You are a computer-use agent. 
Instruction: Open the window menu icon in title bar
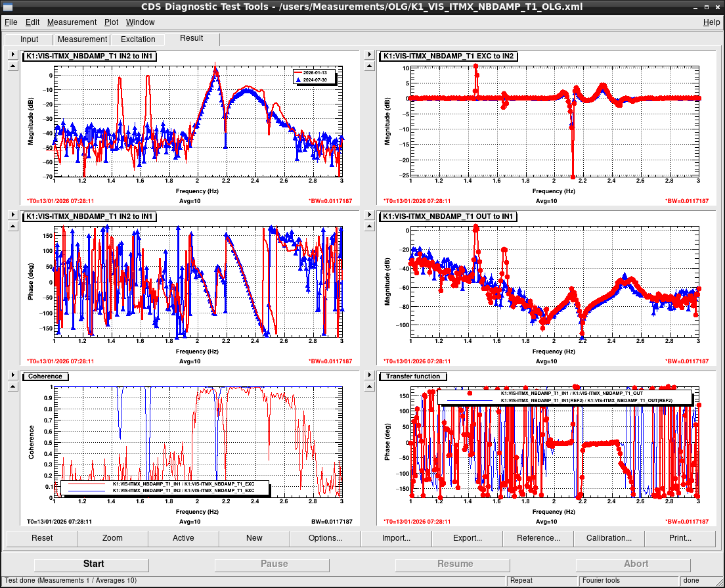click(9, 7)
